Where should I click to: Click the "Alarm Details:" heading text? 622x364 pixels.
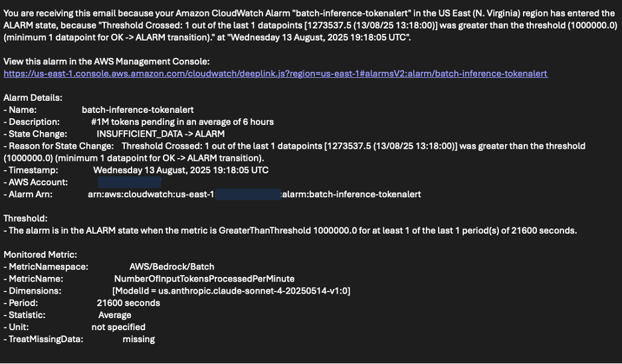(x=33, y=98)
